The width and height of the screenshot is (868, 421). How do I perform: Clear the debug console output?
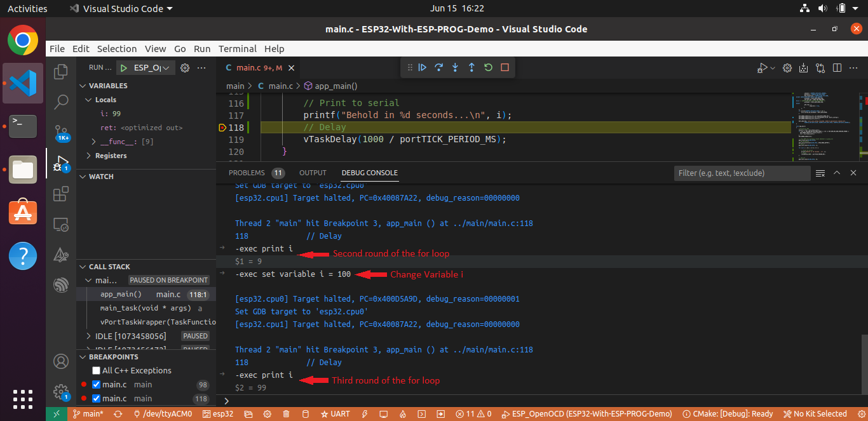(820, 173)
